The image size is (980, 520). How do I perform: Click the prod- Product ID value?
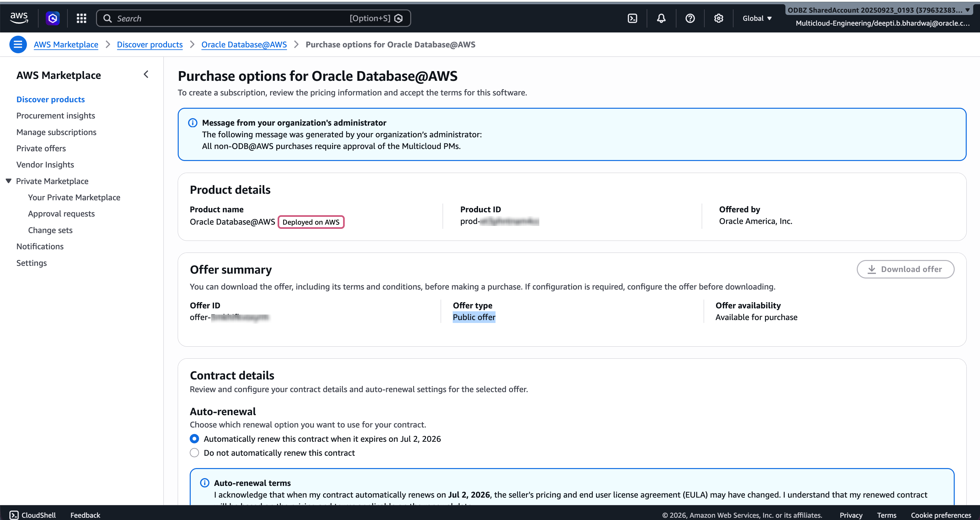click(499, 221)
